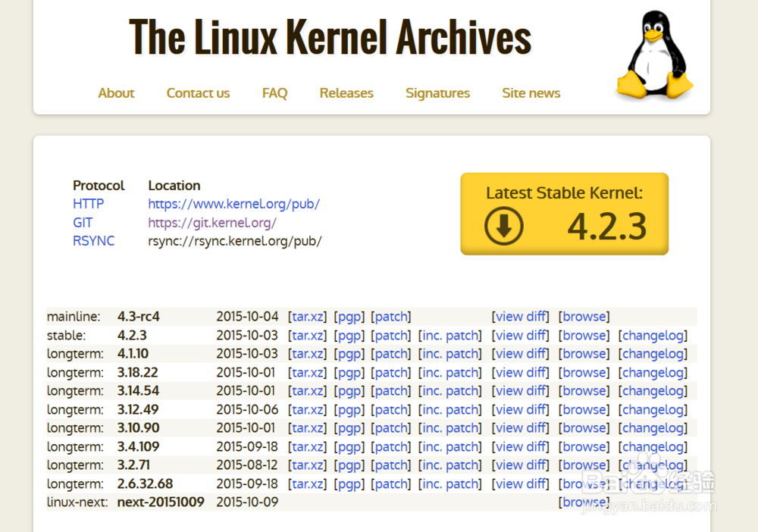Download tar.xz for longterm 3.18.22
Screen dimensions: 758x532
pyautogui.click(x=308, y=373)
